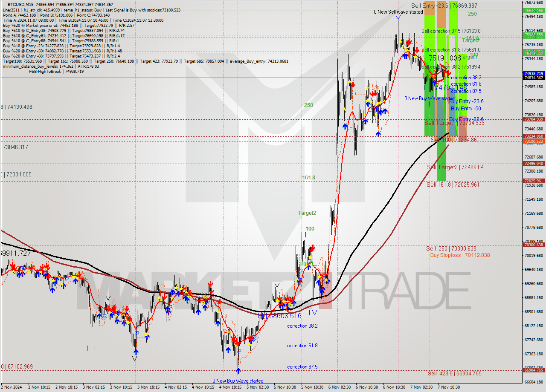Select 'Sell 161.8 | 72025.961' label
546x392 pixels.
[453, 184]
